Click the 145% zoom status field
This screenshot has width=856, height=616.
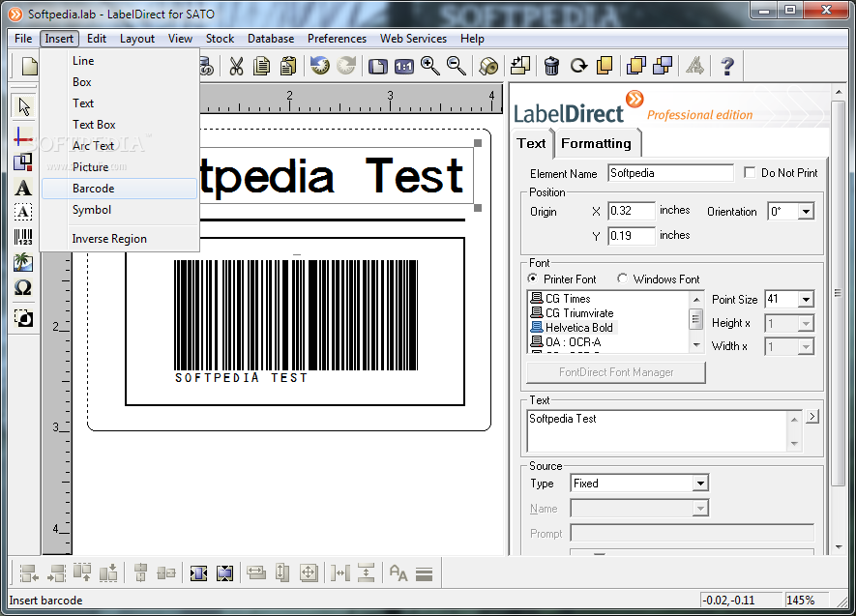[x=806, y=600]
